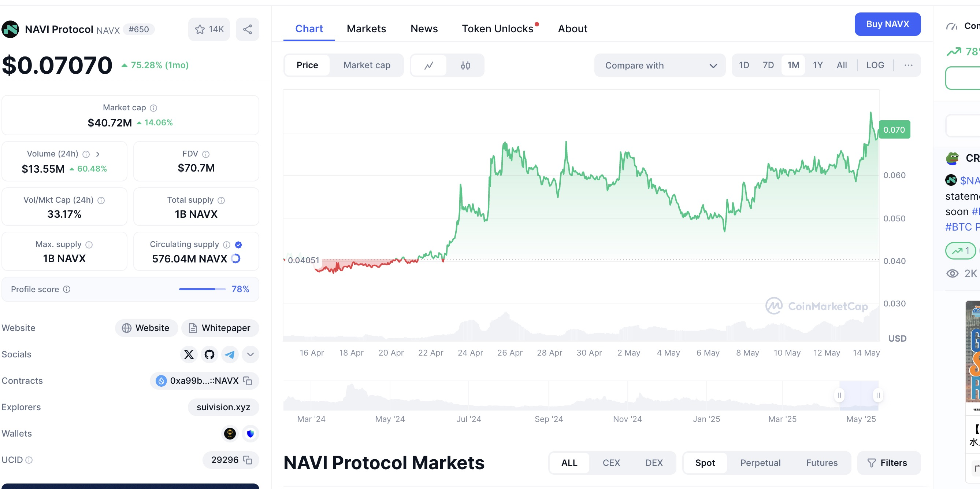Expand more socials with the chevron
Image resolution: width=980 pixels, height=489 pixels.
tap(250, 354)
